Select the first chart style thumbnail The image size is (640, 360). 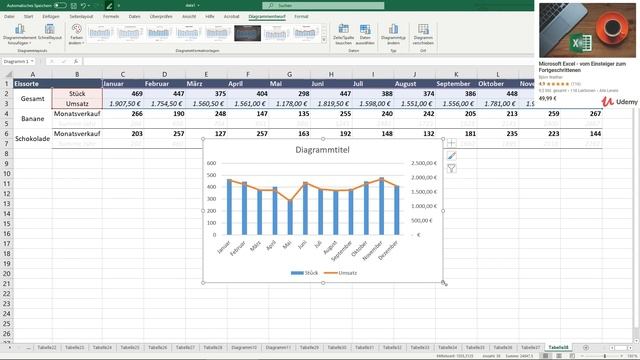(100, 33)
